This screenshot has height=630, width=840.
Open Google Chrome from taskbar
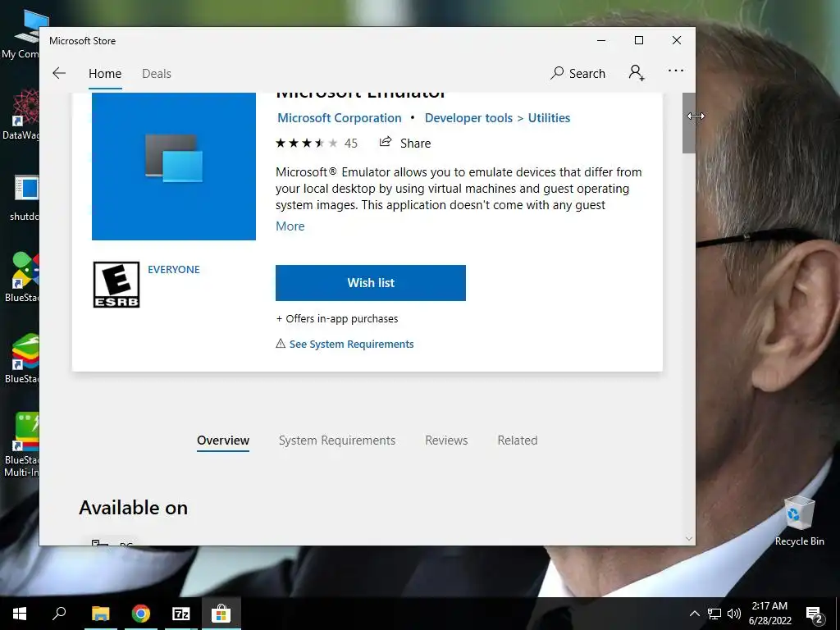point(141,614)
